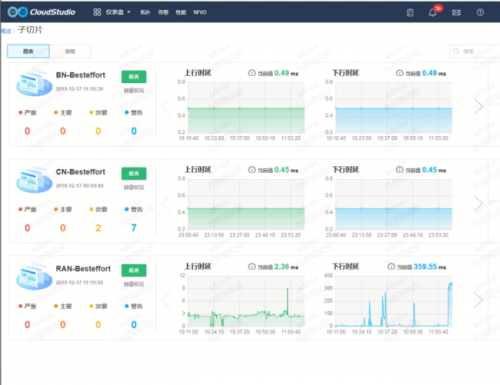Click CN-Besteffort critical alarm count 0
This screenshot has height=385, width=500.
[27, 228]
